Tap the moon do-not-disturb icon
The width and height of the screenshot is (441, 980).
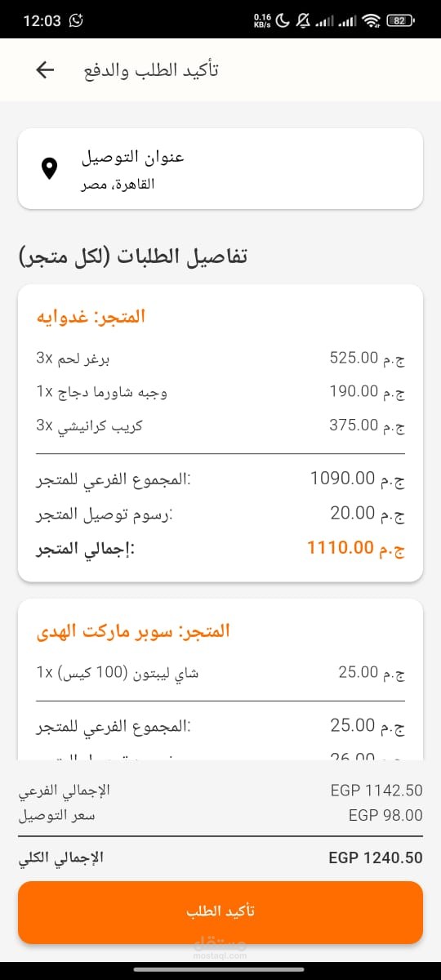tap(283, 20)
